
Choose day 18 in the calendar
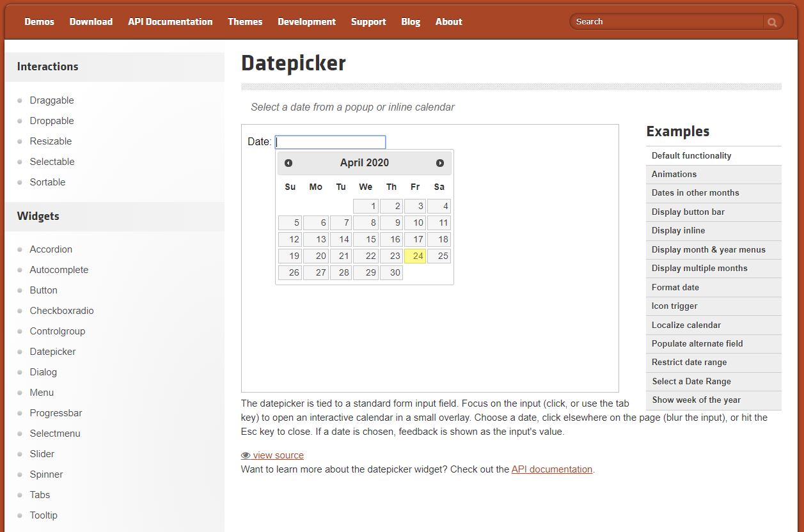point(439,239)
